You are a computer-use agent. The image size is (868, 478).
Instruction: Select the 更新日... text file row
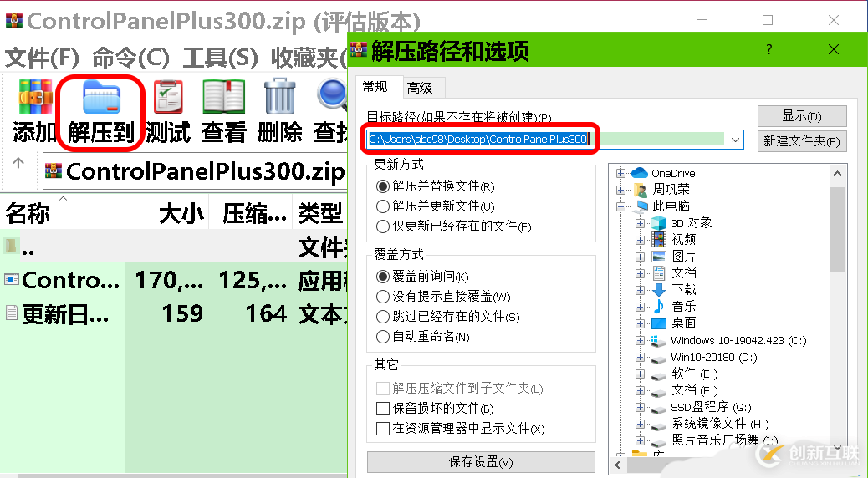(x=173, y=314)
